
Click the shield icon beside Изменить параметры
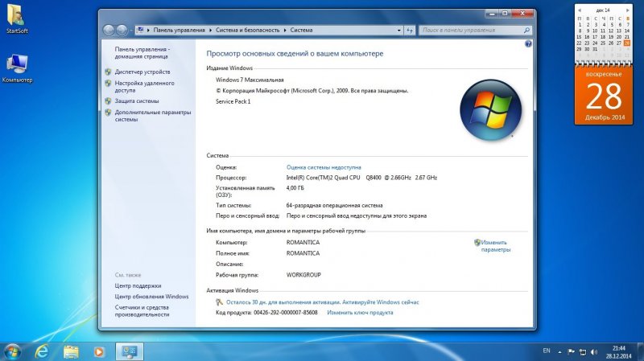pos(477,243)
